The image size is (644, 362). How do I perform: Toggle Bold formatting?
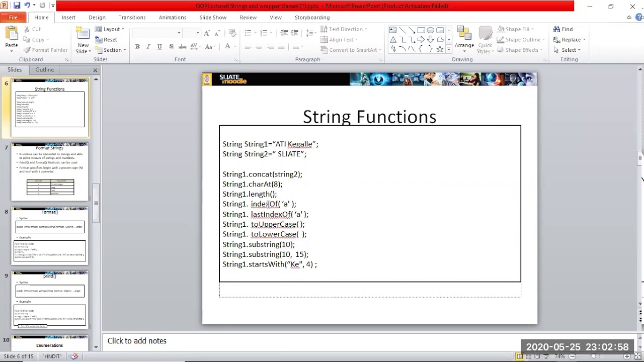coord(137,46)
